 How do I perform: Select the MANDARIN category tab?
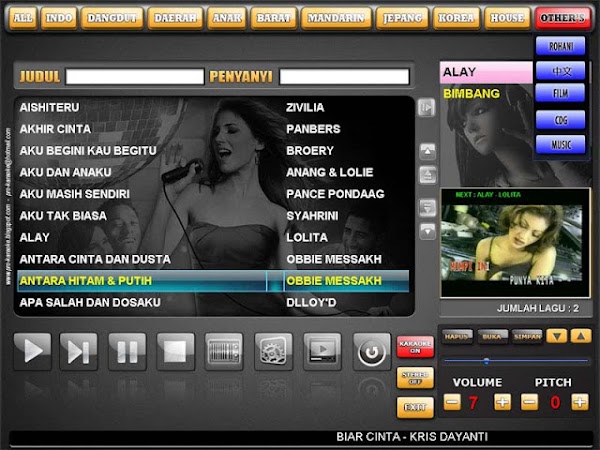point(336,18)
